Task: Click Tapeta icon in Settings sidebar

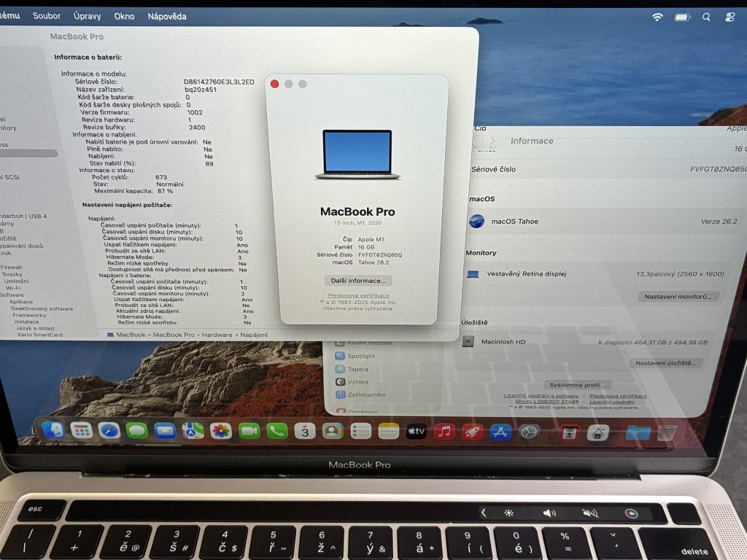Action: point(340,368)
